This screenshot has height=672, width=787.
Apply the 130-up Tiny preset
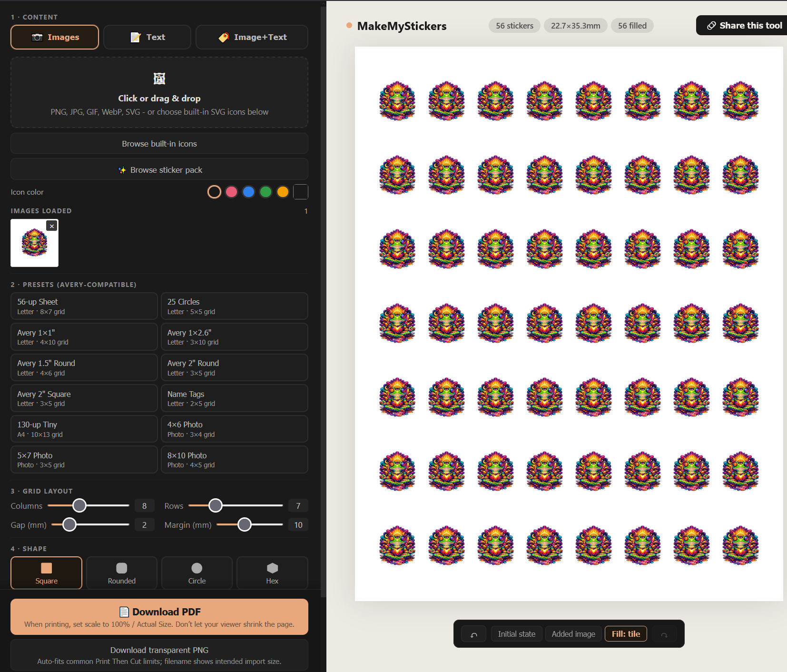click(x=84, y=429)
